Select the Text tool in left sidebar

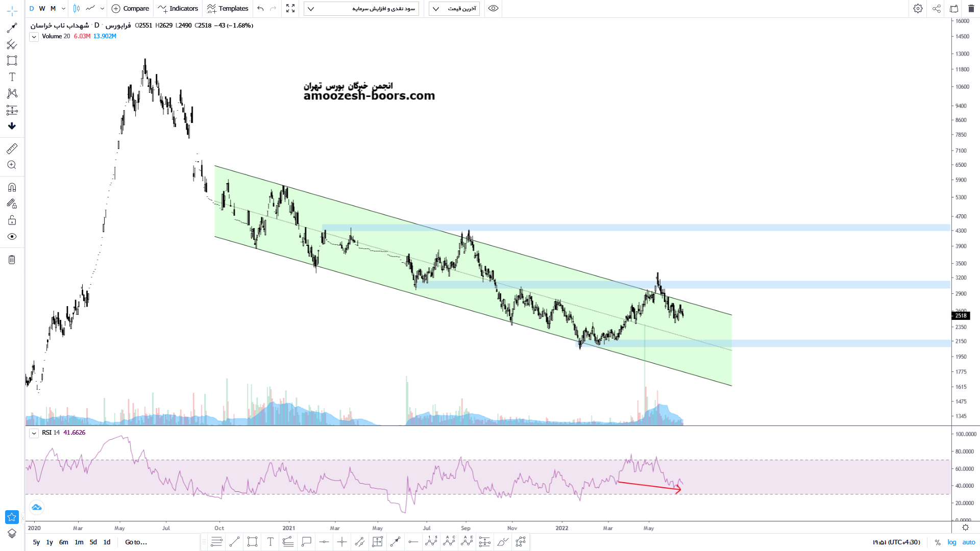[x=12, y=77]
